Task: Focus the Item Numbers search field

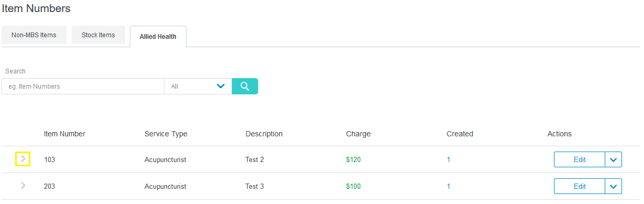Action: (x=83, y=86)
